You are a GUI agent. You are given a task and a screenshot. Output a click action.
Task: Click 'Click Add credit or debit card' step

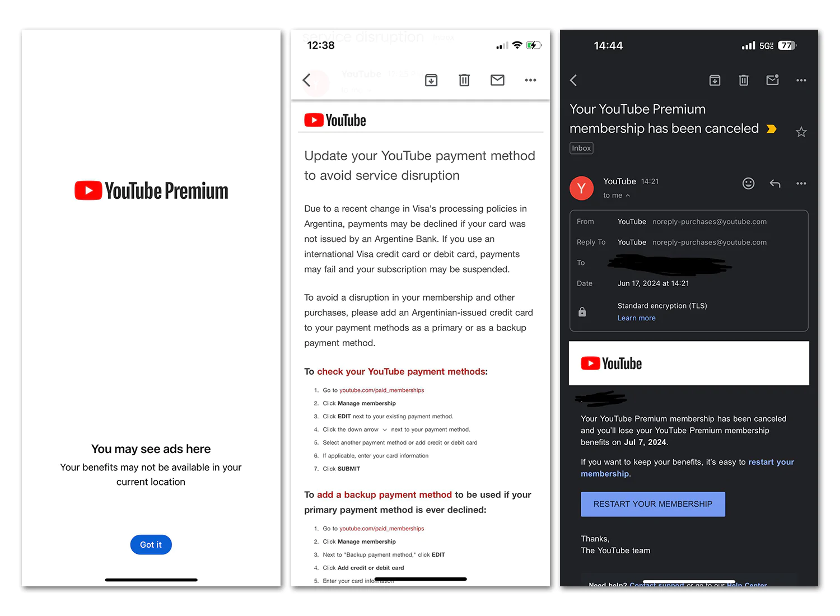point(363,568)
